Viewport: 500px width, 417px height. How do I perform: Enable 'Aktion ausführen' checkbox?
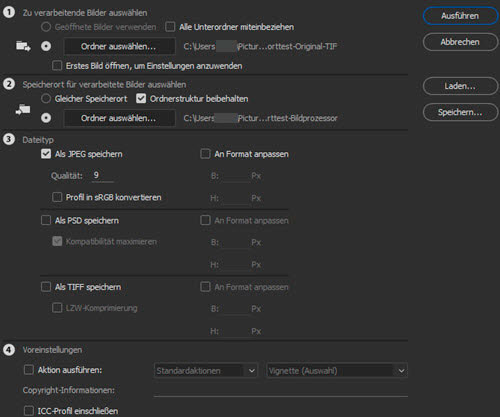29,370
